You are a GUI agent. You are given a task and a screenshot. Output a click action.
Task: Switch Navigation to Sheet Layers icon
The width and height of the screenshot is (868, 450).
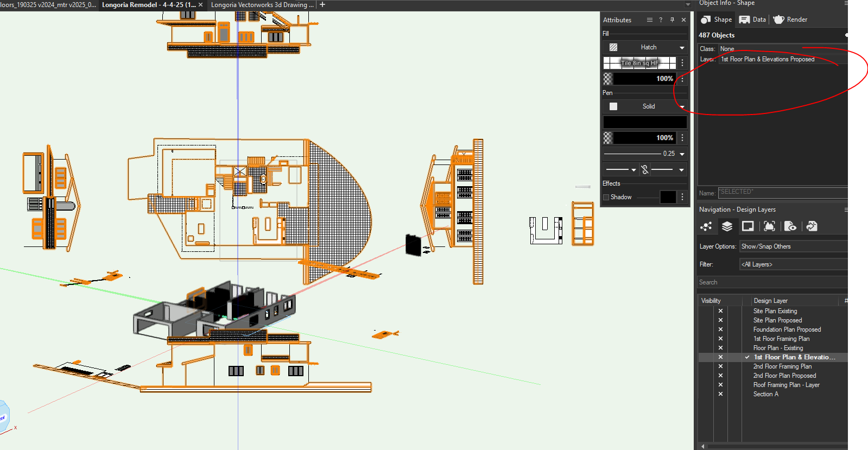click(748, 226)
